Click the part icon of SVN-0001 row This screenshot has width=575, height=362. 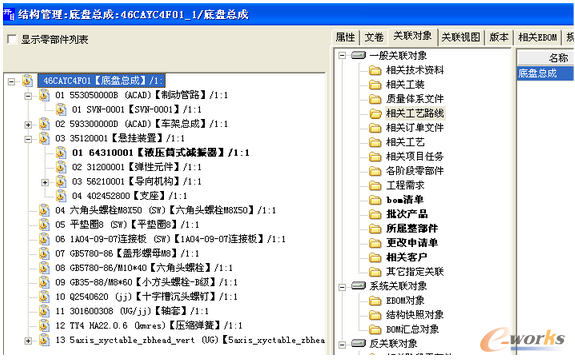point(61,109)
